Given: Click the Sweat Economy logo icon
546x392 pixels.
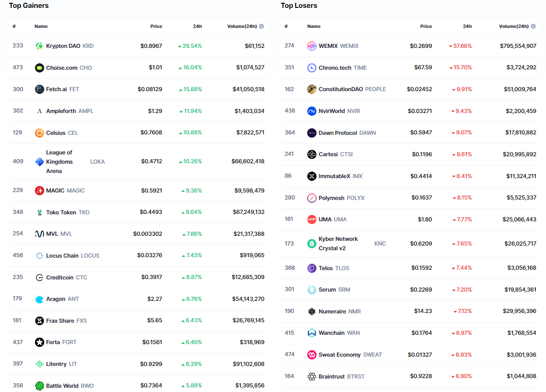Looking at the screenshot, I should click(312, 355).
